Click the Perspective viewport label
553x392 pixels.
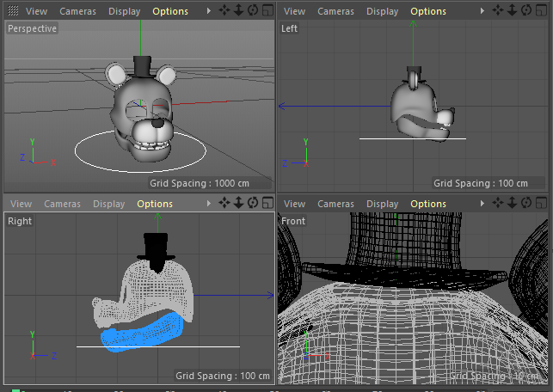32,28
